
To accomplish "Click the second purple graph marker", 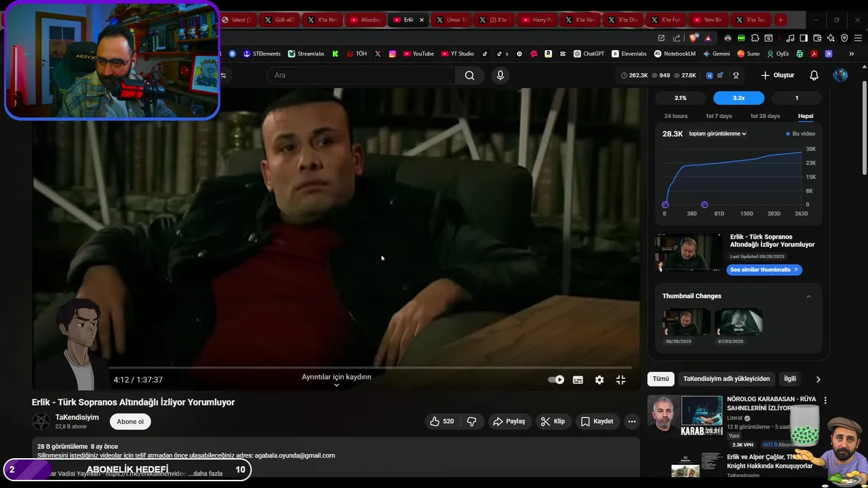I will pyautogui.click(x=705, y=205).
